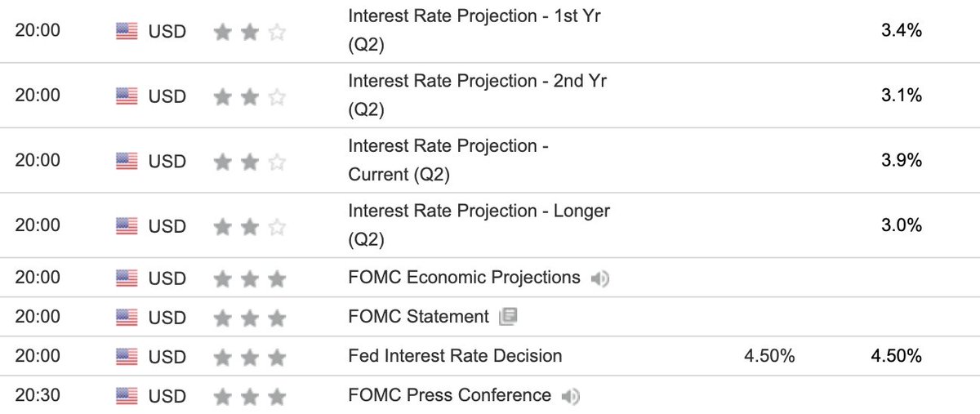This screenshot has height=414, width=980.
Task: Click USD label in FOMC Statement row
Action: (167, 317)
